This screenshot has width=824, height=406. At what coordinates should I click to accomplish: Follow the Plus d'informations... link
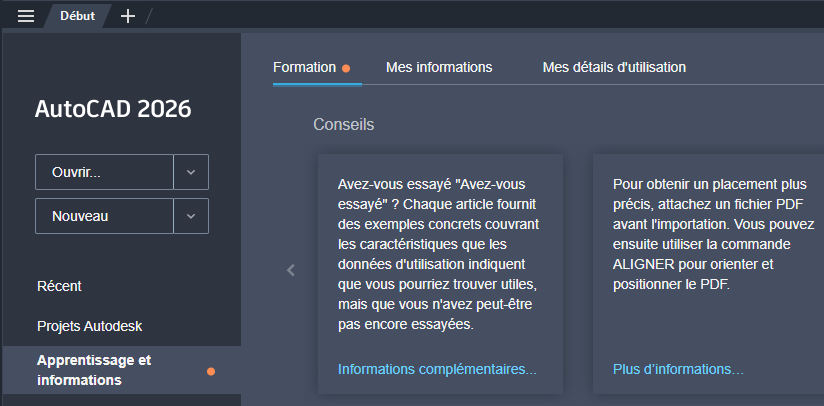(678, 369)
